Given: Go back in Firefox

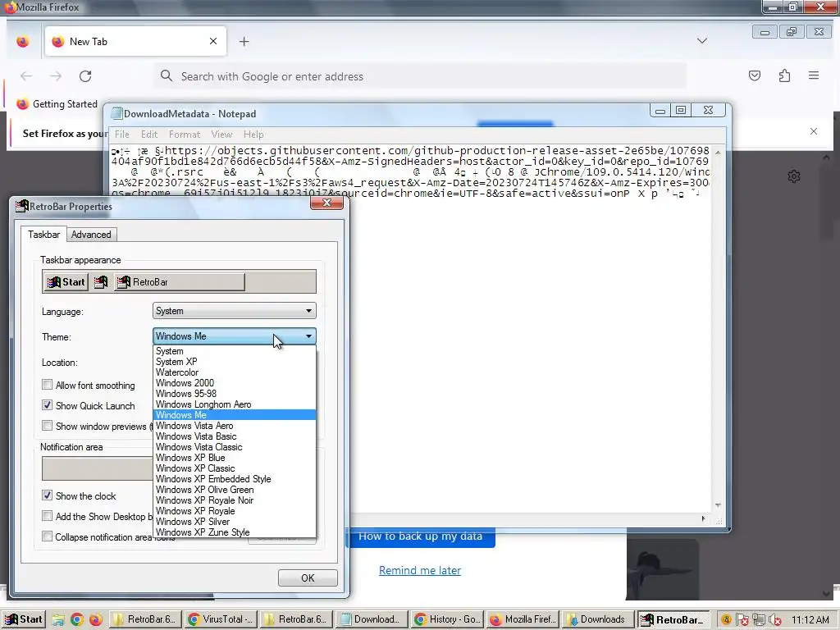Looking at the screenshot, I should click(26, 76).
